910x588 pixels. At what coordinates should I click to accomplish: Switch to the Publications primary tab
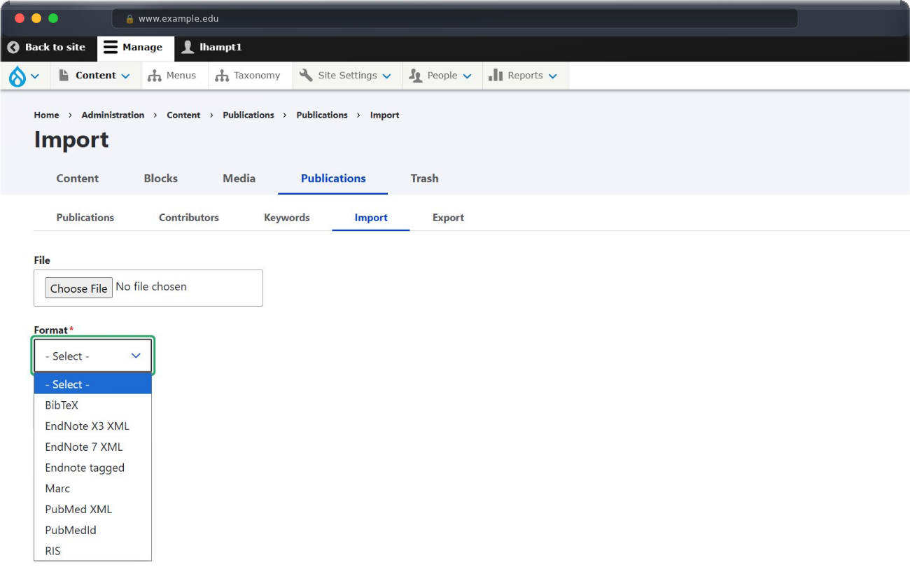click(333, 178)
